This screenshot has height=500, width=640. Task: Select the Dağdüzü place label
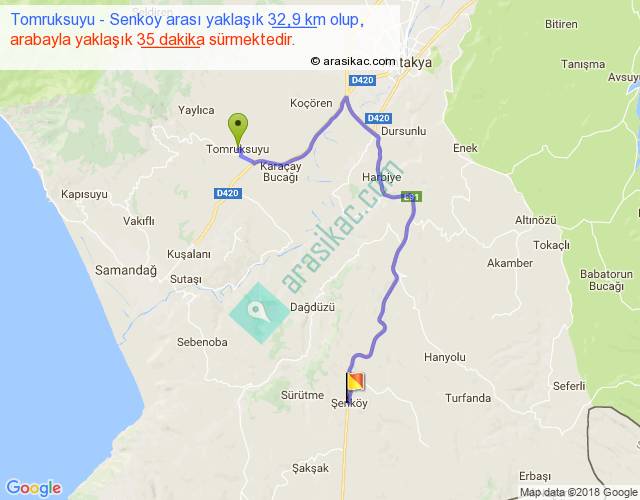pos(312,307)
